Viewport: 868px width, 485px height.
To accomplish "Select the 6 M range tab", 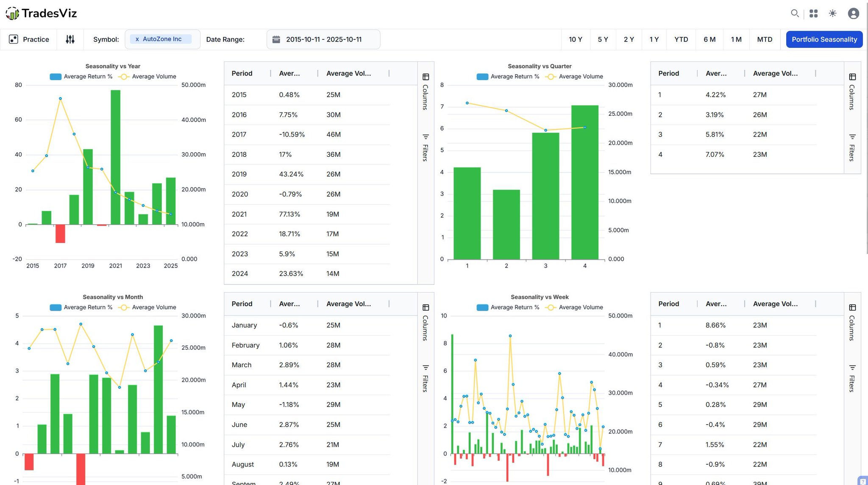I will [x=709, y=39].
